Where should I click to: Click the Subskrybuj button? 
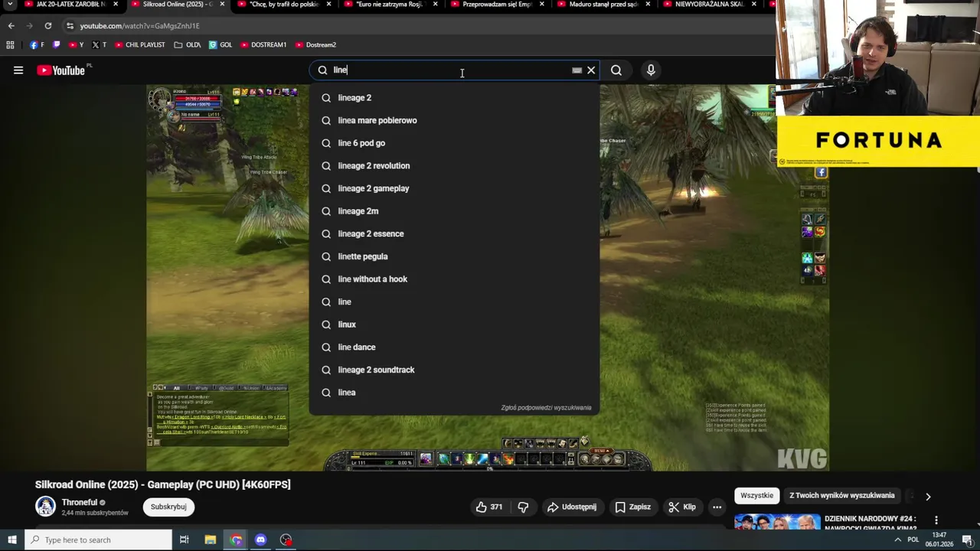168,507
